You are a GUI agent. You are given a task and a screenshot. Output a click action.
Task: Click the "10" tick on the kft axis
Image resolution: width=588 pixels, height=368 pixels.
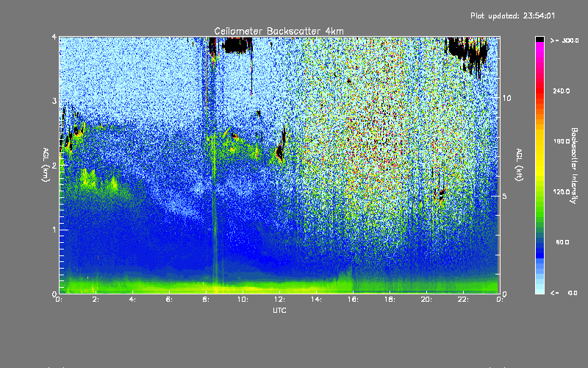(x=506, y=98)
